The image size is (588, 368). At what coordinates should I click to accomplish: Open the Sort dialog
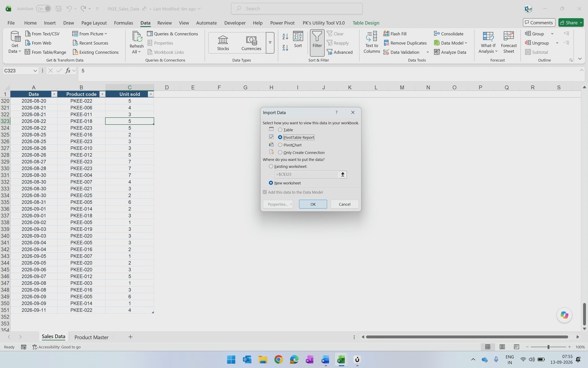[298, 40]
